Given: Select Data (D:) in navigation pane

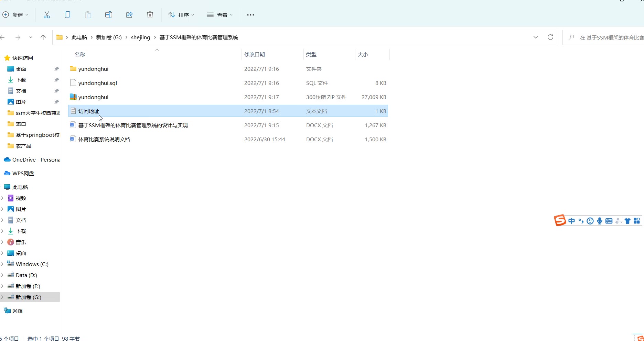Looking at the screenshot, I should click(26, 275).
